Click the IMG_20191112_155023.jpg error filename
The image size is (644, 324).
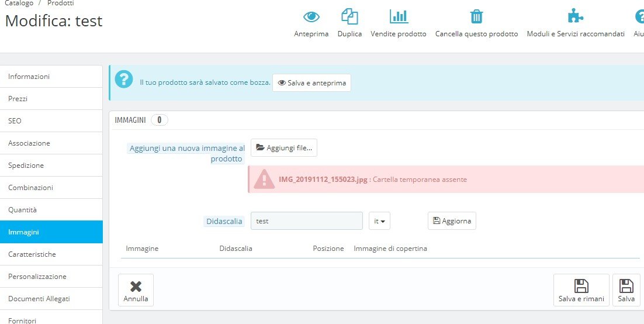click(x=323, y=180)
